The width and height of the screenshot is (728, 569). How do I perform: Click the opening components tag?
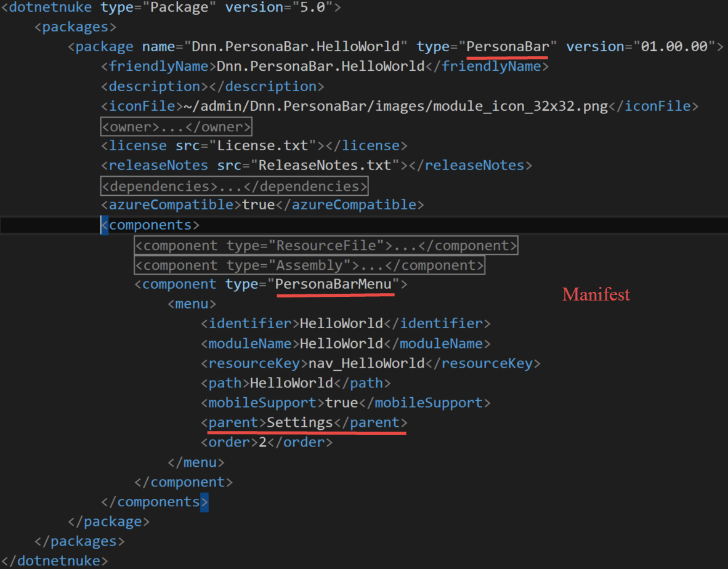[150, 225]
